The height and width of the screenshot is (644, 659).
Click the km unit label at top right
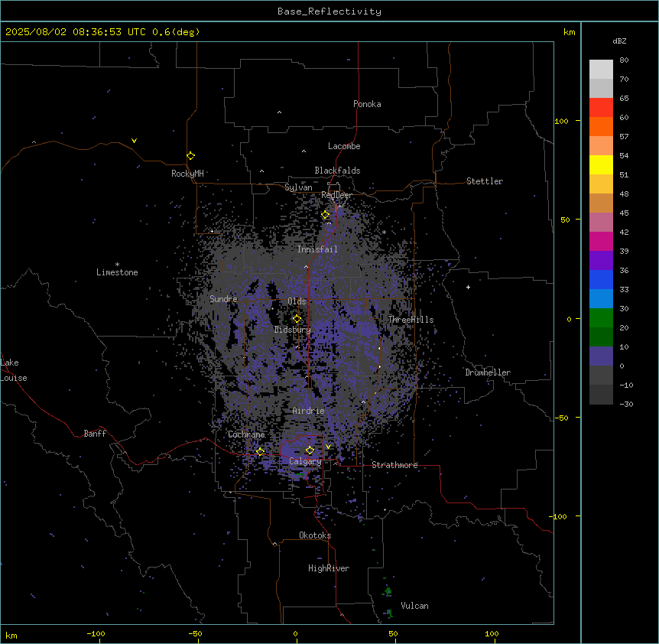tap(570, 32)
